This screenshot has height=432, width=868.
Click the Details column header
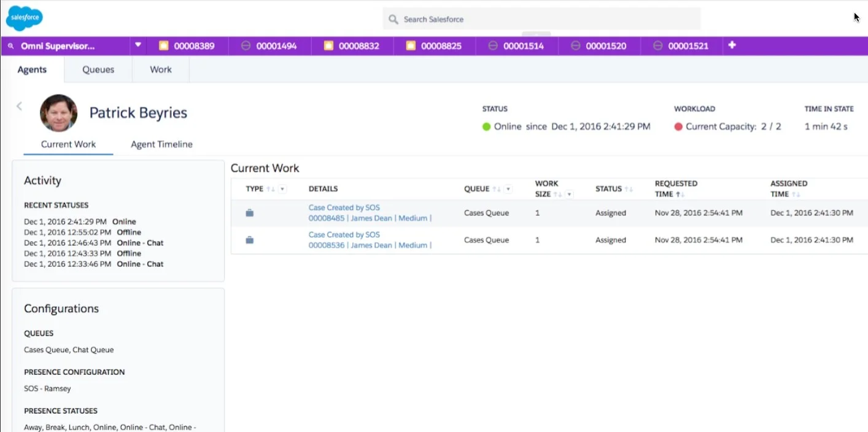point(323,189)
